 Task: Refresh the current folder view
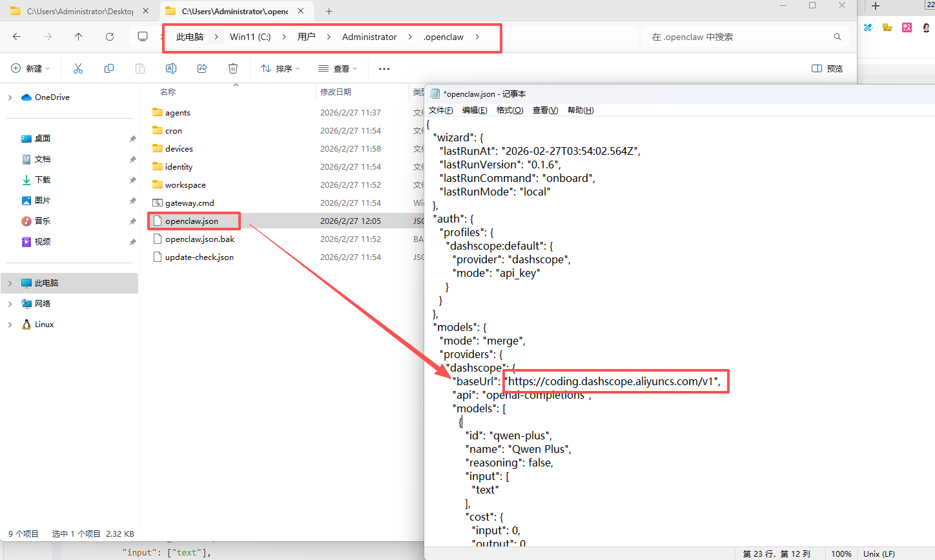[x=110, y=37]
